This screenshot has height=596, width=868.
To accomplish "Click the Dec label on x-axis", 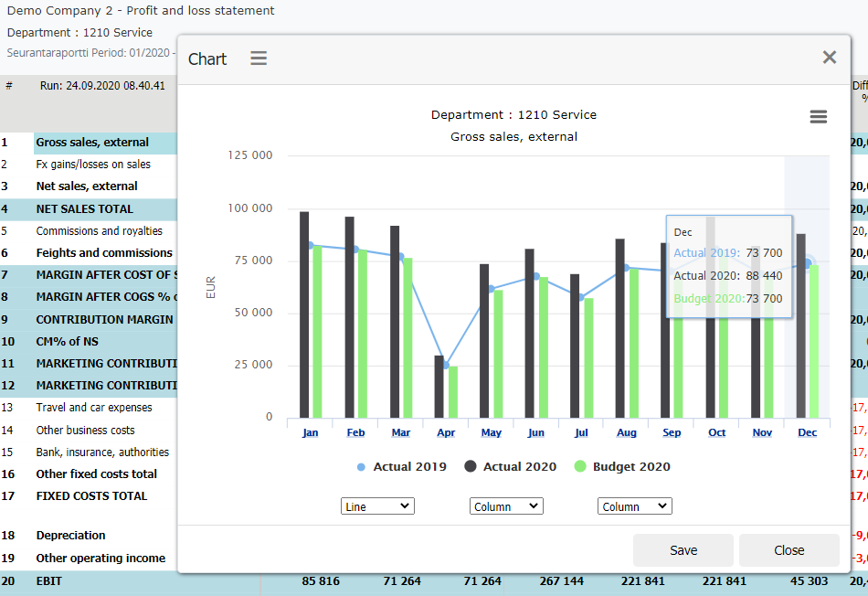I will click(x=807, y=432).
